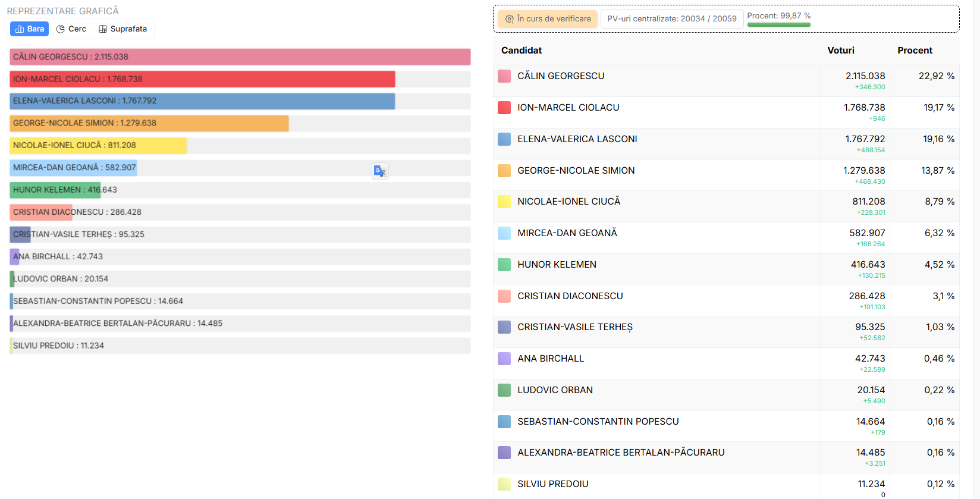Click the gear icon in verification badge
Screen dimensions: 980x499
click(x=509, y=19)
